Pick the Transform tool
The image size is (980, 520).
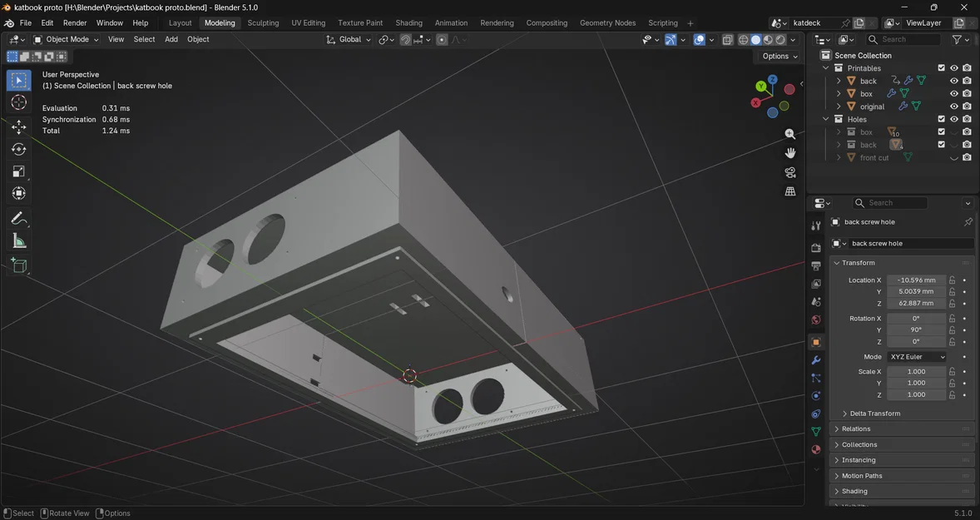pos(19,194)
